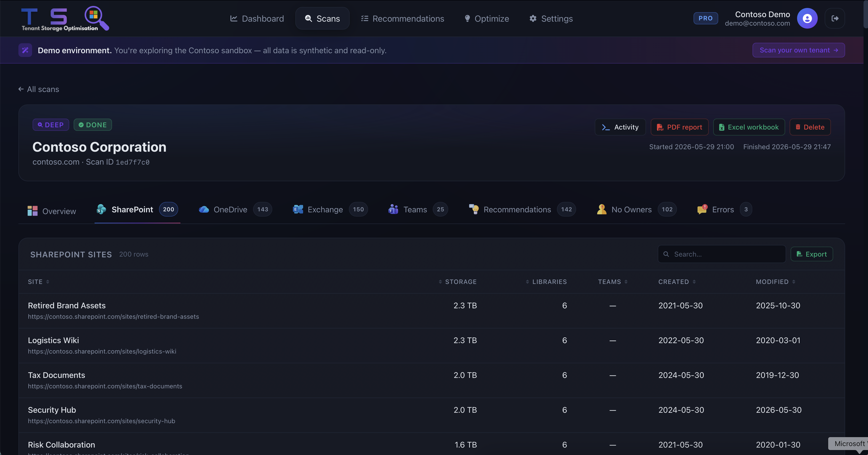Click the CSV icon on Export
Image resolution: width=868 pixels, height=455 pixels.
coord(799,254)
